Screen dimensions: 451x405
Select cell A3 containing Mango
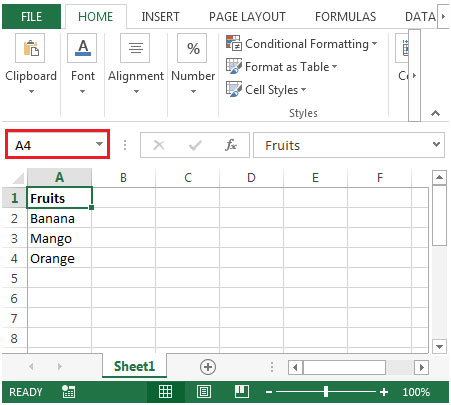tap(59, 238)
